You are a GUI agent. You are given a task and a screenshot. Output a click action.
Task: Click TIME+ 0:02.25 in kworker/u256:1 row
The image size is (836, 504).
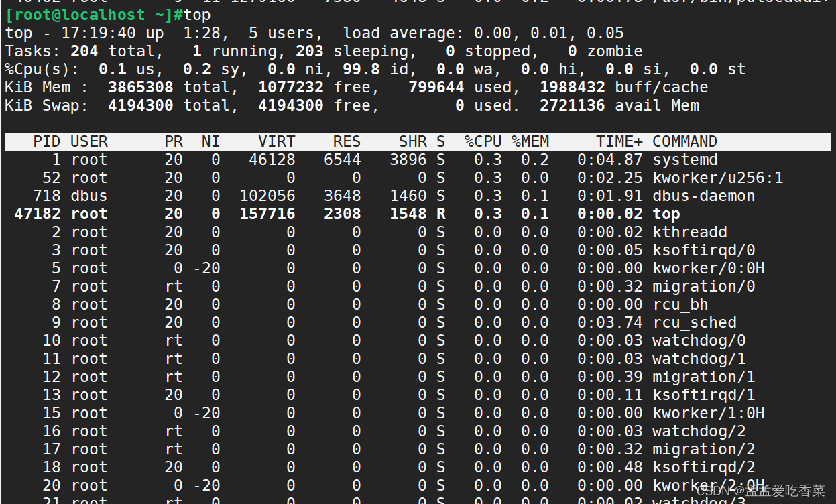point(610,178)
